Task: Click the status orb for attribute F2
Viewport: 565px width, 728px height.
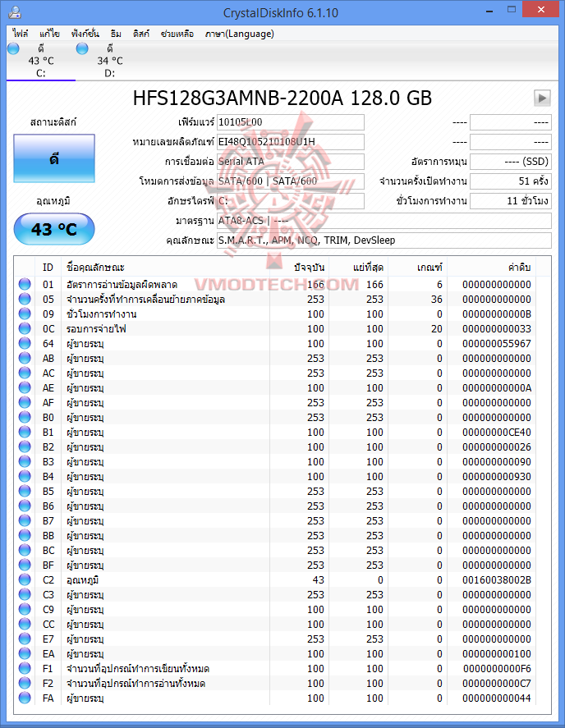Action: point(25,684)
